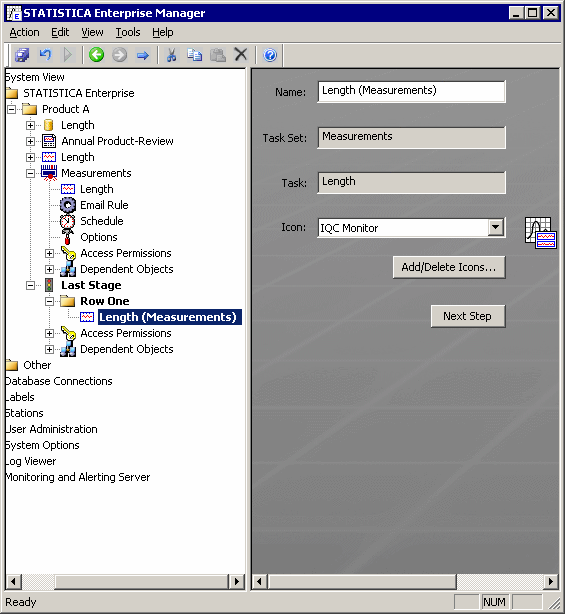Screen dimensions: 565x614
Task: Collapse the Measurements tree node
Action: [x=31, y=173]
